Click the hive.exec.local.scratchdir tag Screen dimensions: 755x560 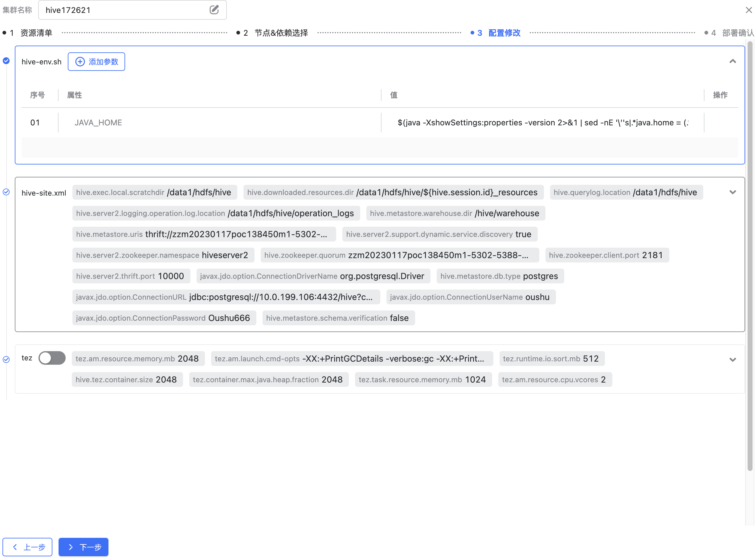tap(154, 192)
